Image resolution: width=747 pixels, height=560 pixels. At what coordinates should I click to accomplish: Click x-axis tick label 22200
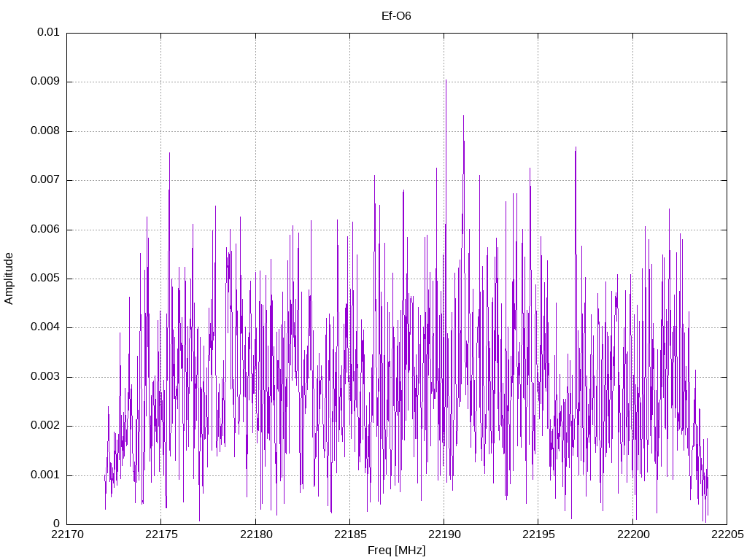633,534
